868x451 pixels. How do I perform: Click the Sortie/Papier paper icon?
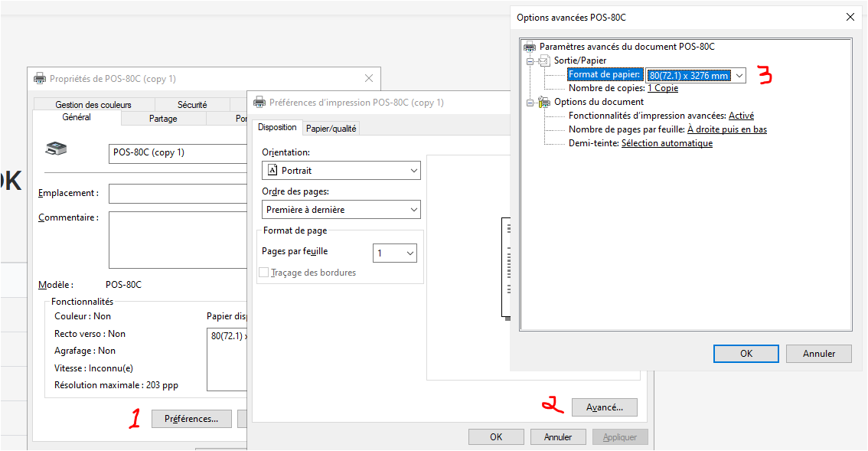[545, 60]
